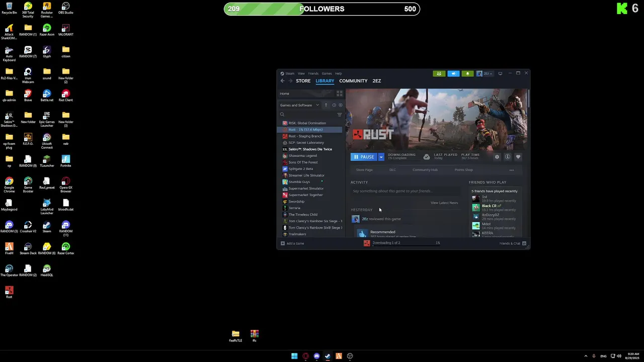The image size is (644, 362).
Task: Click Library Home button
Action: [x=306, y=94]
